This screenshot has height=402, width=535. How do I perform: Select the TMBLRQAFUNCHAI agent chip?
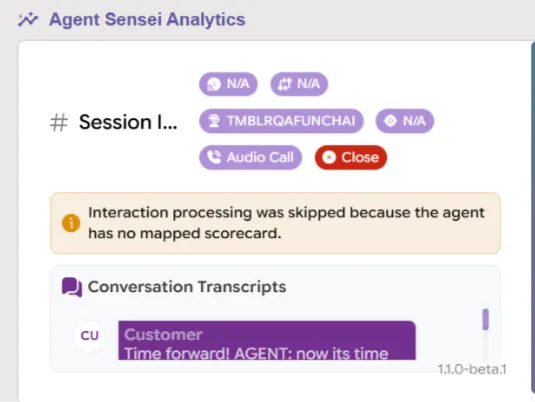(281, 121)
